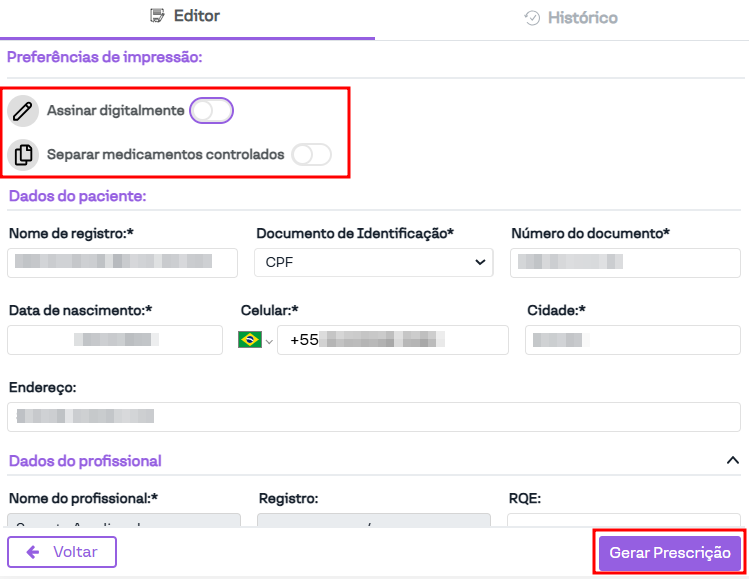Click the Histórico clock icon
Image resolution: width=749 pixels, height=579 pixels.
click(532, 18)
